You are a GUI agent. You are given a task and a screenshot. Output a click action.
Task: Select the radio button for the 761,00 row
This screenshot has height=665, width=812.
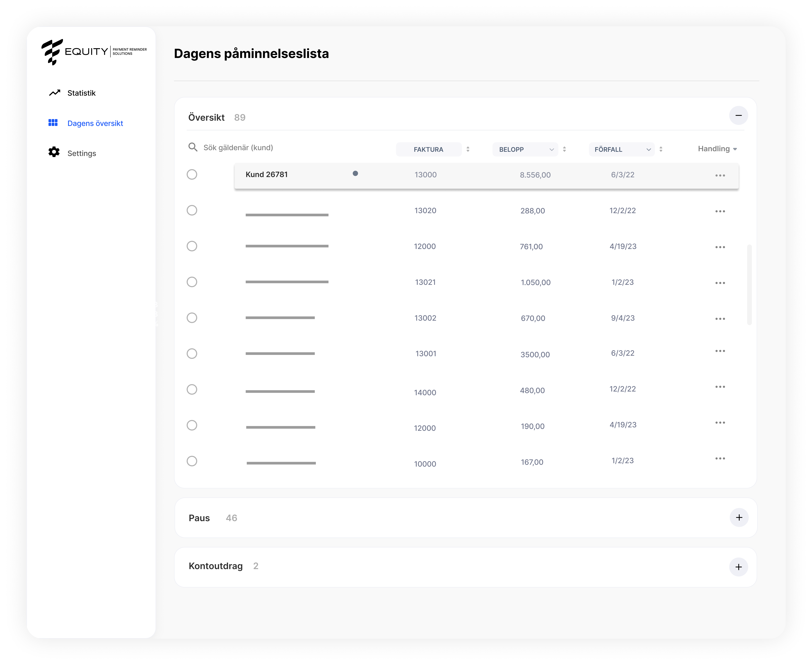tap(192, 246)
